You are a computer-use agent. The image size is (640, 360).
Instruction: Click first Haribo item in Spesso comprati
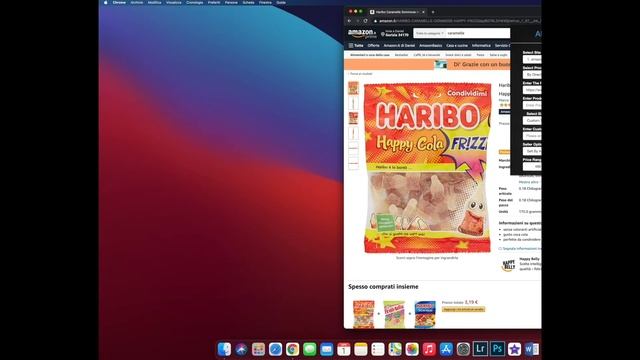click(363, 314)
